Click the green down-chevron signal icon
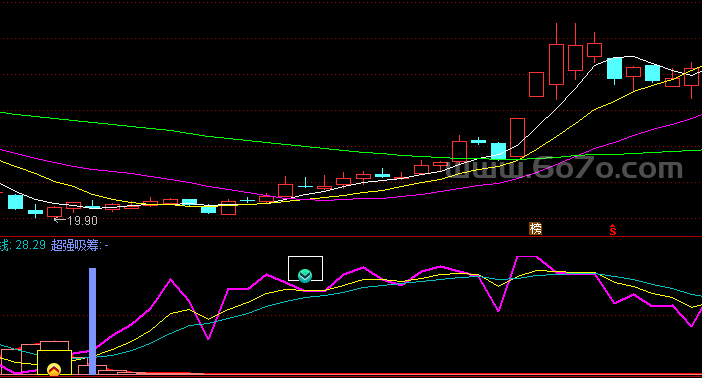 [305, 275]
